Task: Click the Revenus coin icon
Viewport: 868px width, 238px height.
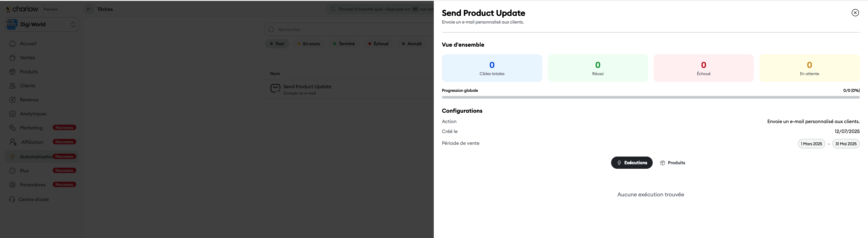Action: pos(12,100)
